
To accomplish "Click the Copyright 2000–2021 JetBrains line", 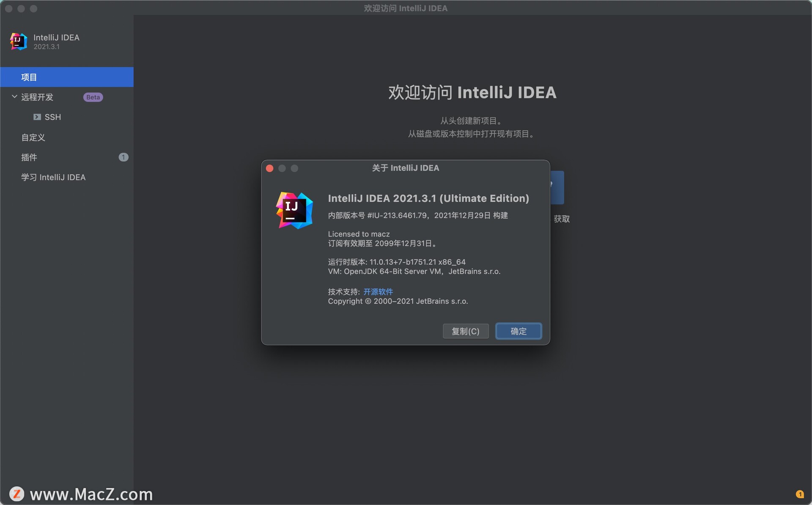I will pyautogui.click(x=398, y=301).
